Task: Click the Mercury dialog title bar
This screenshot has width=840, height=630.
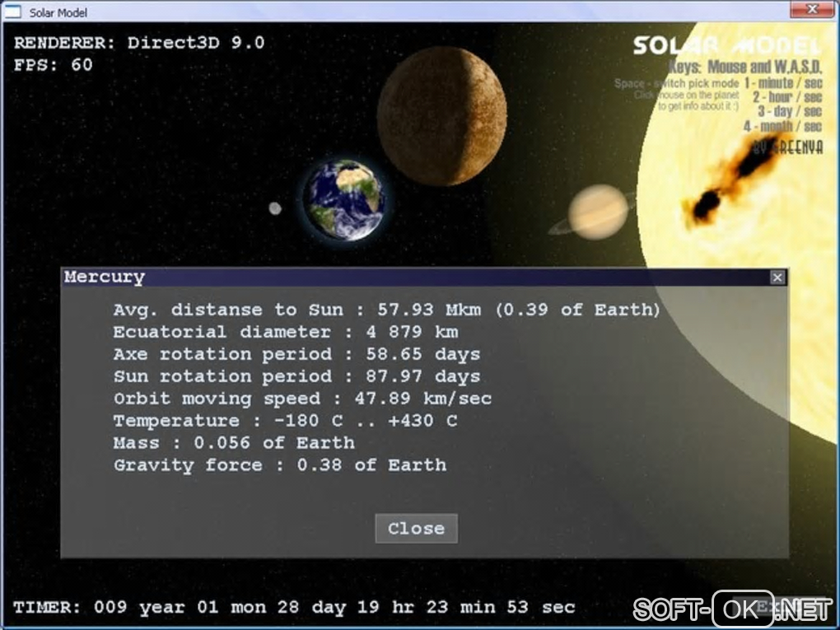Action: click(x=416, y=277)
